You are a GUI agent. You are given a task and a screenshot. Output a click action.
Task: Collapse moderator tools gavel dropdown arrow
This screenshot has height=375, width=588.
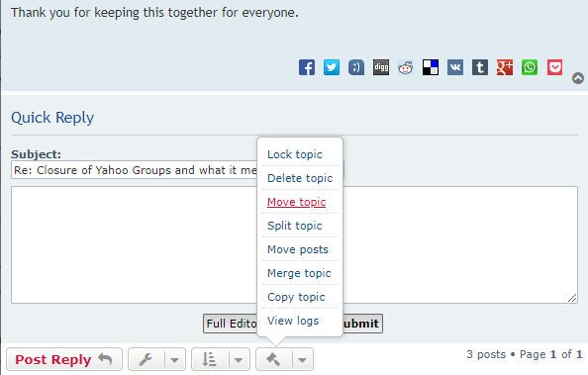point(302,359)
